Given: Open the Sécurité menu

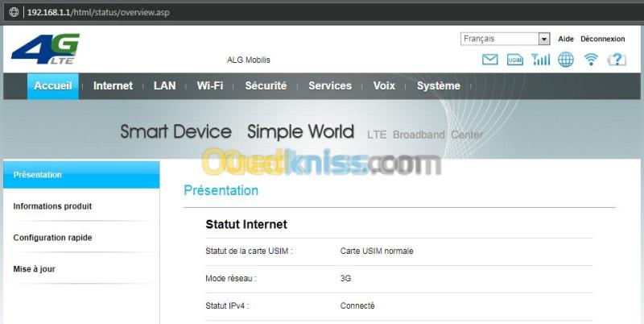Looking at the screenshot, I should click(266, 85).
